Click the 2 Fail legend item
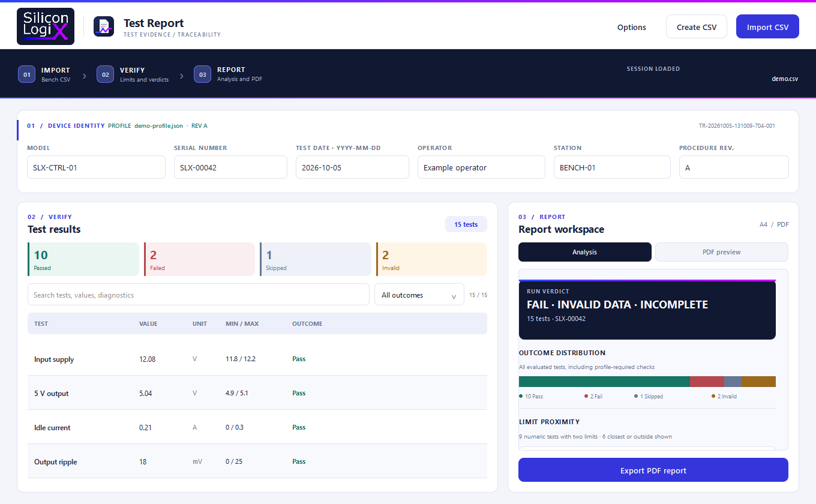The height and width of the screenshot is (504, 816). tap(593, 397)
